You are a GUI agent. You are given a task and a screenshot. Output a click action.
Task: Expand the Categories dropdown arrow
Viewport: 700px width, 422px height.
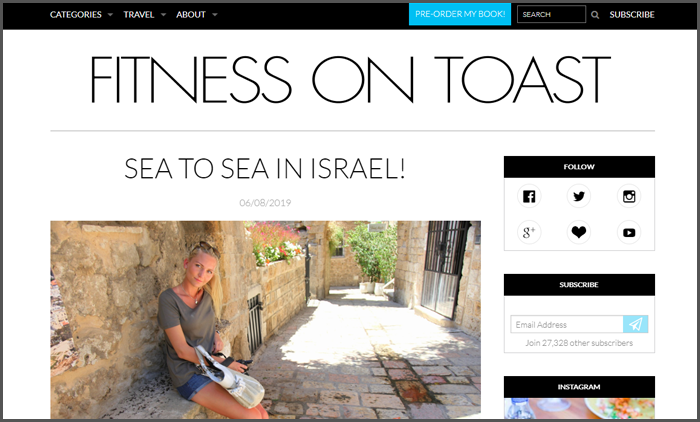110,15
